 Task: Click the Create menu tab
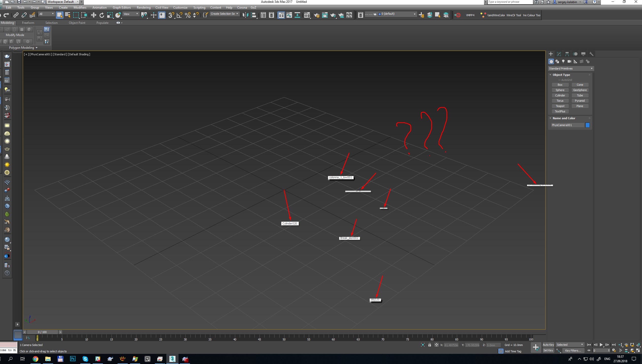tap(63, 8)
